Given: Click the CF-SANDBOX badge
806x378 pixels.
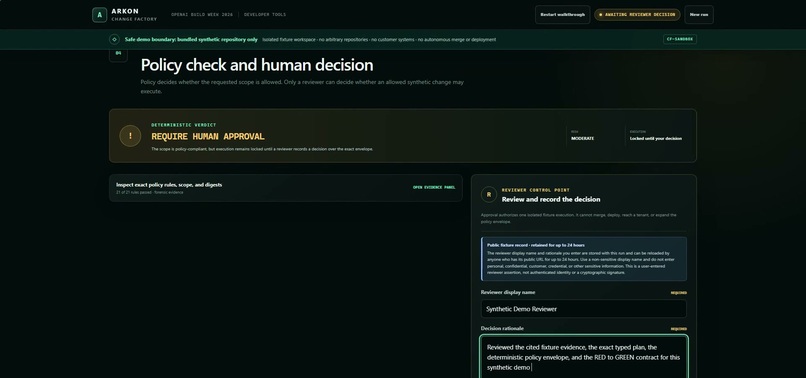Looking at the screenshot, I should pyautogui.click(x=680, y=39).
